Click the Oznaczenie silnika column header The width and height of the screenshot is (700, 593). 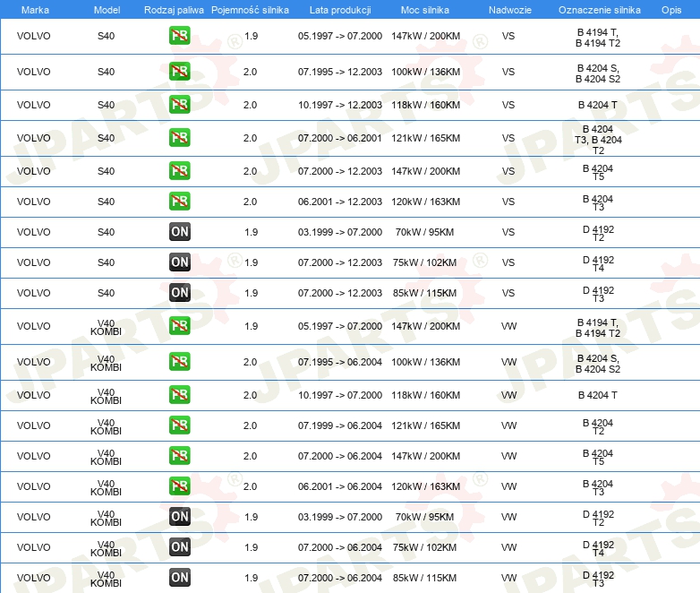pos(600,10)
